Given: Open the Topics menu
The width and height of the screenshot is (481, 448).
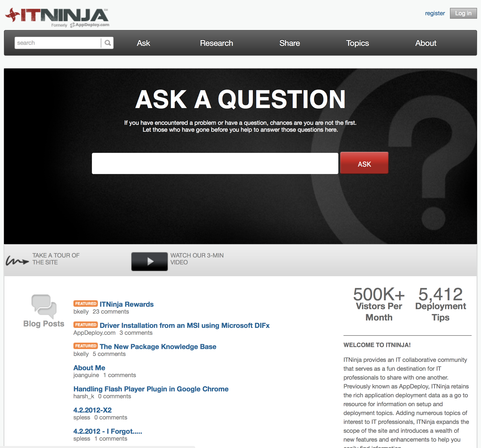Looking at the screenshot, I should click(x=357, y=43).
